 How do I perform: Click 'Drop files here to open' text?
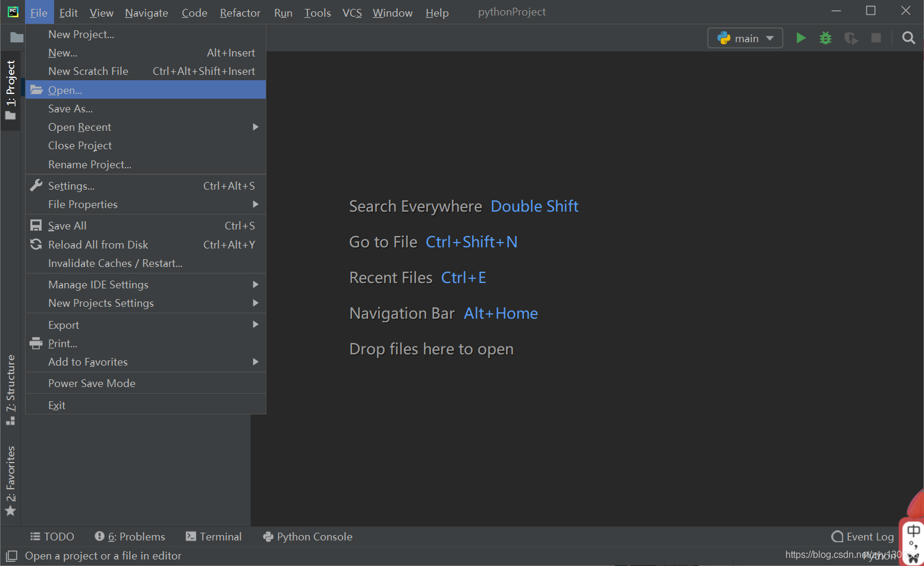click(x=431, y=349)
